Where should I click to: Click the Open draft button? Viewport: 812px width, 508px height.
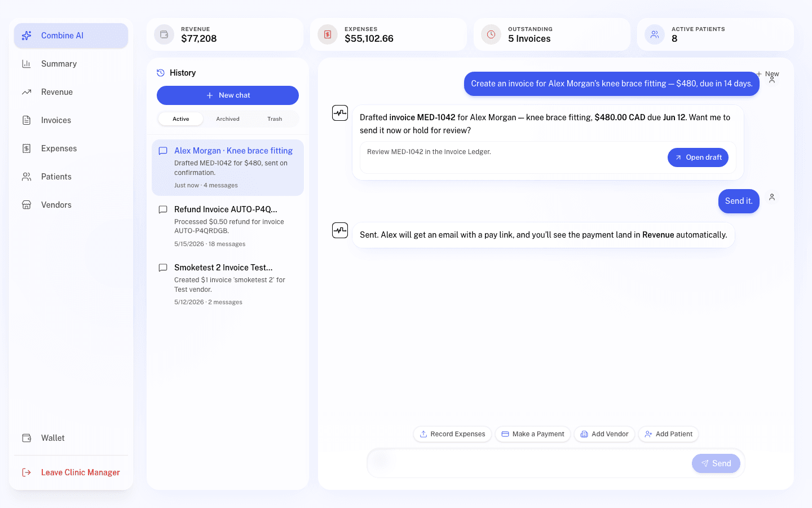coord(698,157)
